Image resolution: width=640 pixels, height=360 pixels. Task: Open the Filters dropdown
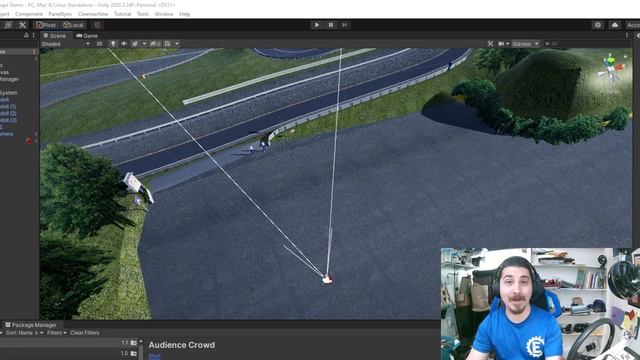coord(56,333)
